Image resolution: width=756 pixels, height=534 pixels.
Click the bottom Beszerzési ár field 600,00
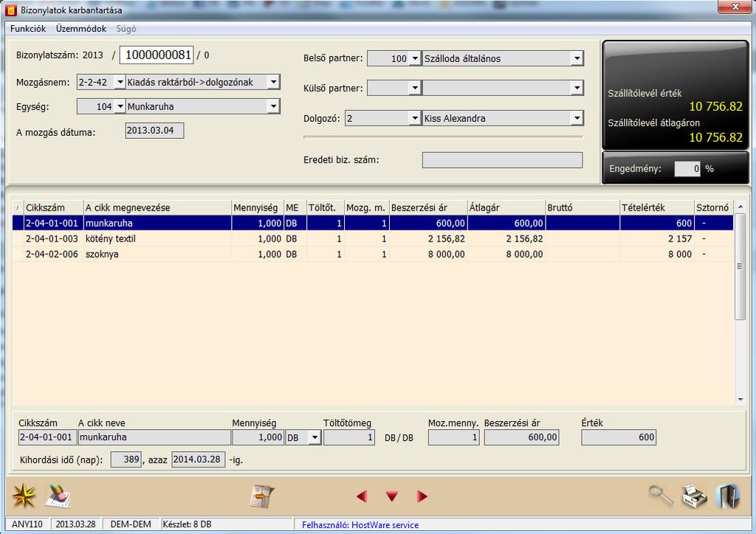tap(522, 437)
